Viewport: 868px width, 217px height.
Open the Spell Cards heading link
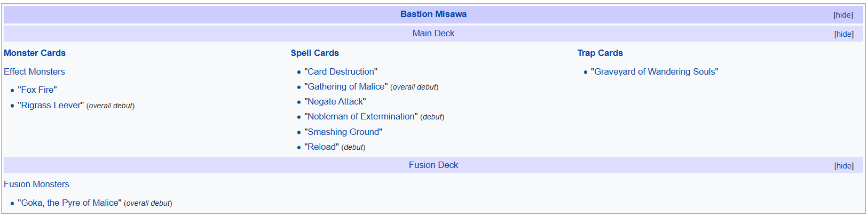click(314, 53)
